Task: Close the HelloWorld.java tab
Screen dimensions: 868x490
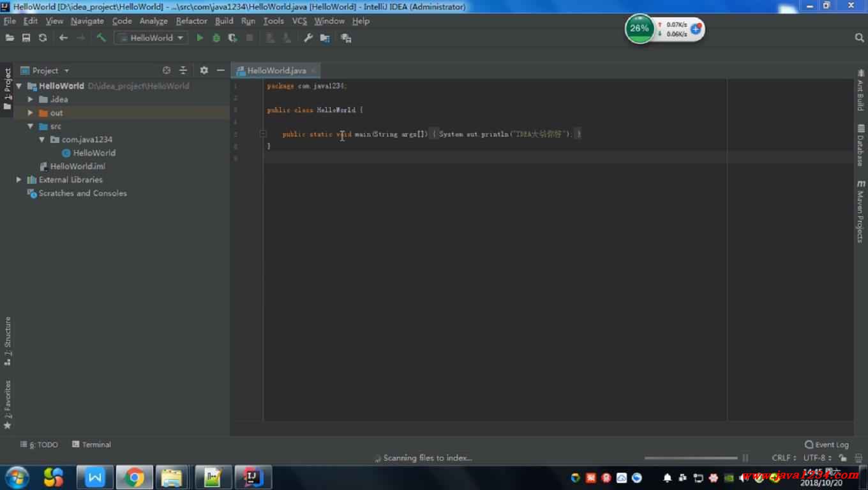Action: pyautogui.click(x=313, y=71)
